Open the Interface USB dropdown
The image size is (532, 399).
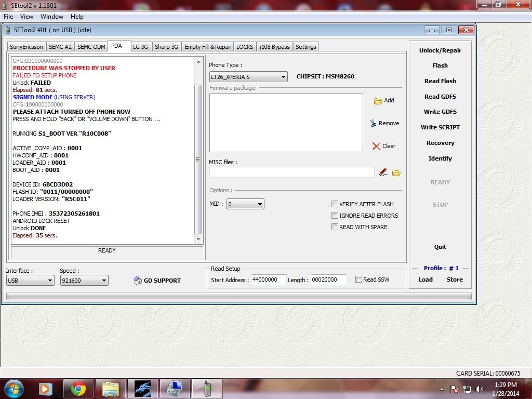click(30, 281)
